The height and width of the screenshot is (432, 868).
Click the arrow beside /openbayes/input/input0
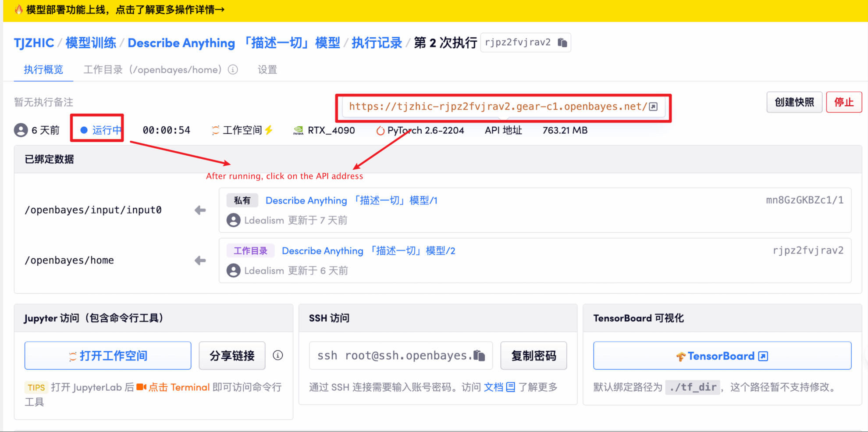(x=200, y=210)
